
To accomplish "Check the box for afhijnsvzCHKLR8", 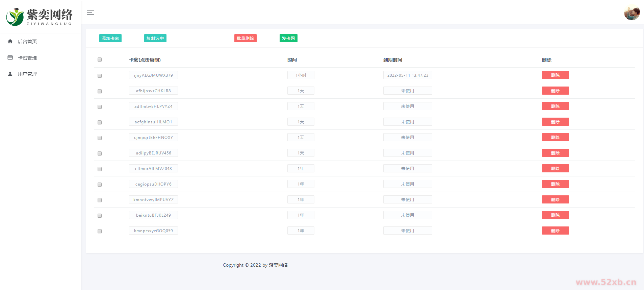I will pyautogui.click(x=100, y=91).
